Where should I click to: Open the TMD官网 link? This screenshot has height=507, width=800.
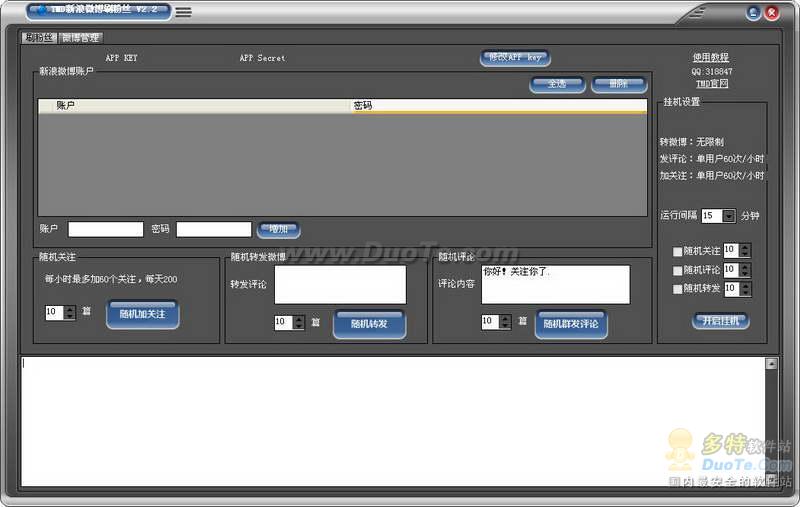(712, 84)
